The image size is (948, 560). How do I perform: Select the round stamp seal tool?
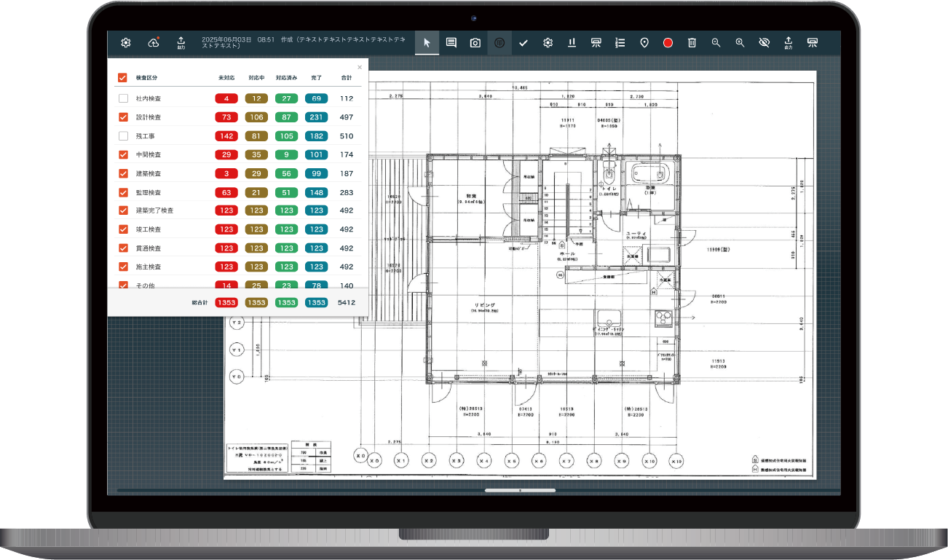[499, 43]
